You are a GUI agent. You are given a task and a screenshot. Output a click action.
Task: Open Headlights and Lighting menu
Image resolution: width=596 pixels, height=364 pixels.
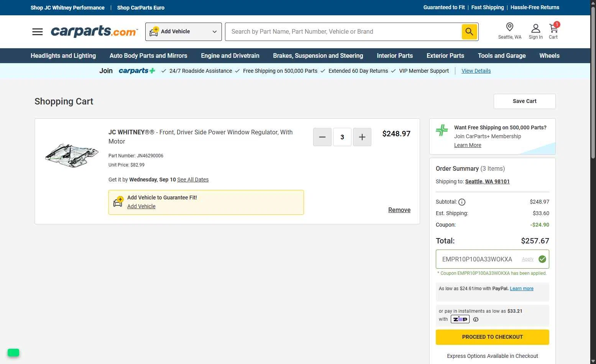[x=63, y=56]
